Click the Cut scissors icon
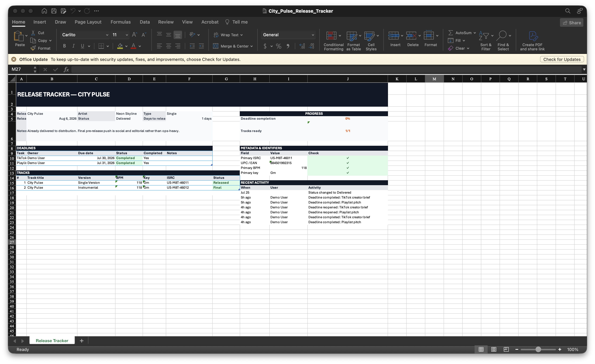This screenshot has width=595, height=364. [x=33, y=33]
